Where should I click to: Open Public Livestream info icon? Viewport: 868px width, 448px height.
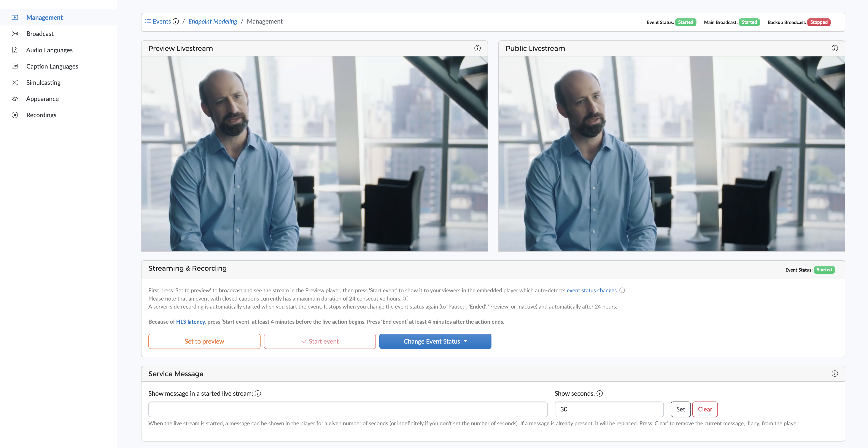point(835,48)
